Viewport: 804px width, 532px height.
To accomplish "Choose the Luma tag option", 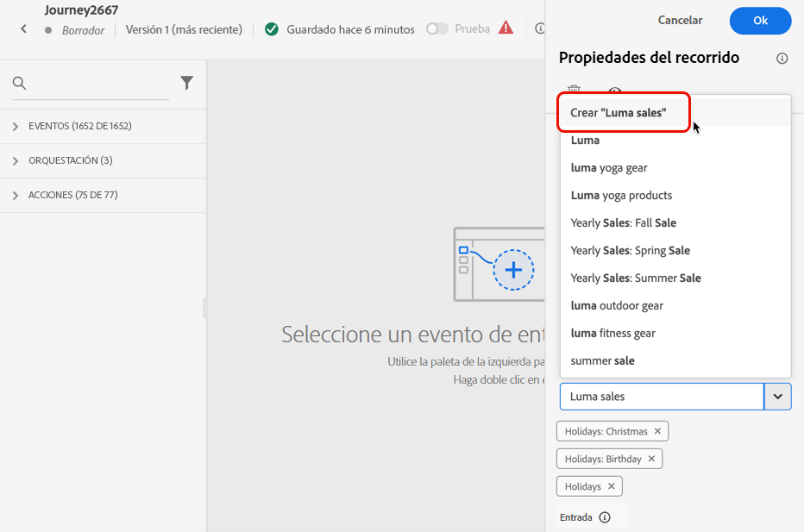I will click(x=675, y=140).
